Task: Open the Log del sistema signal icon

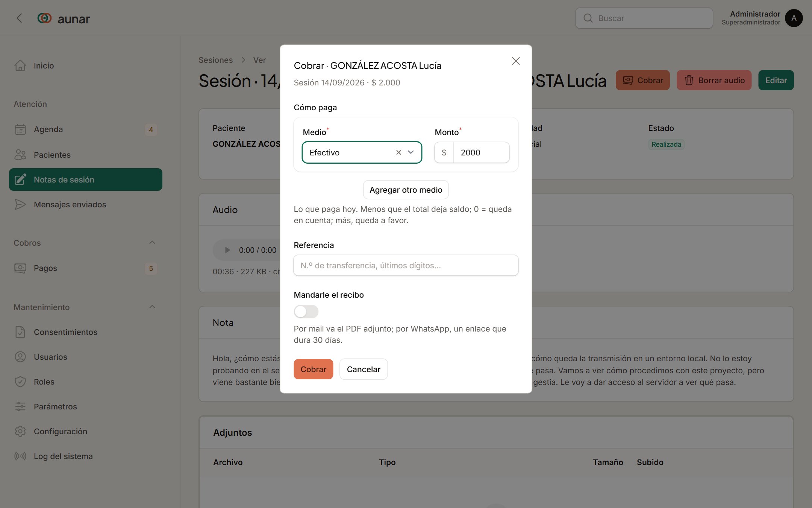Action: click(20, 456)
